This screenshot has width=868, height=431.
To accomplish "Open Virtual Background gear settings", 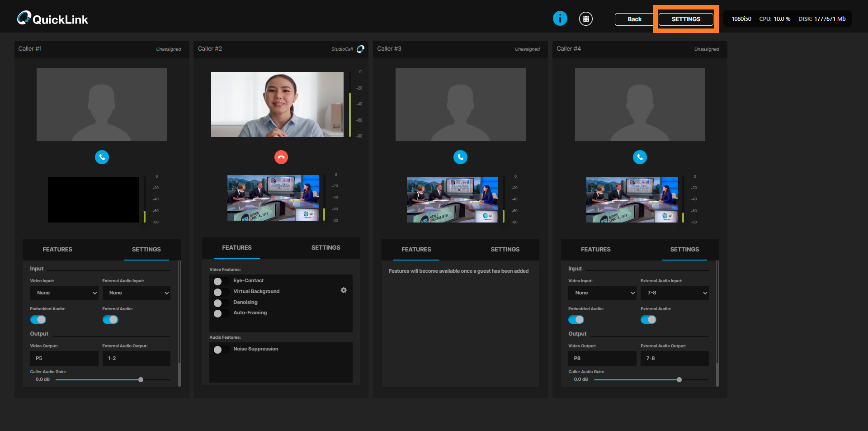I will [x=344, y=290].
